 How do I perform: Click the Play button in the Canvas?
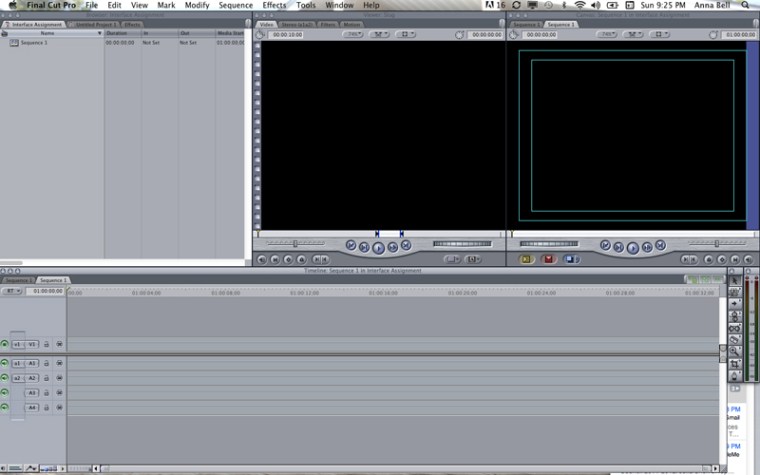point(632,246)
